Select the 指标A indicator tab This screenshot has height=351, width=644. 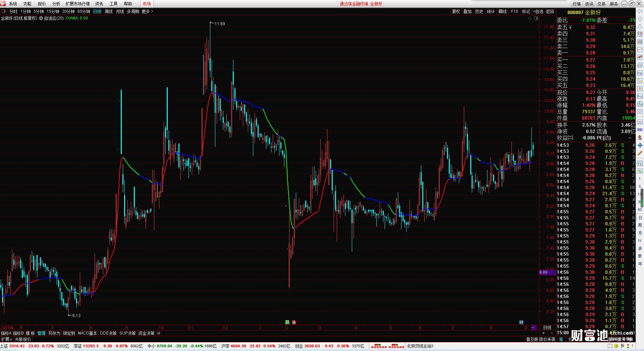6,333
